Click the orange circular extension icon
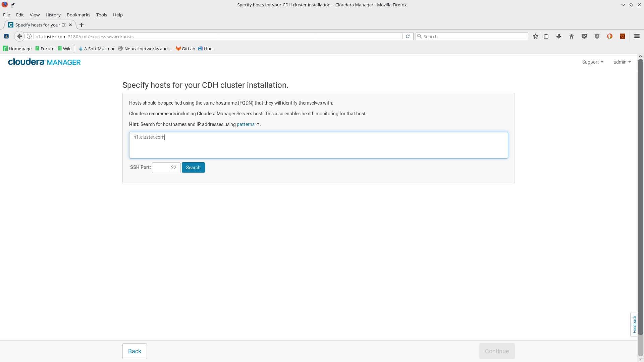Image resolution: width=644 pixels, height=362 pixels. (610, 36)
